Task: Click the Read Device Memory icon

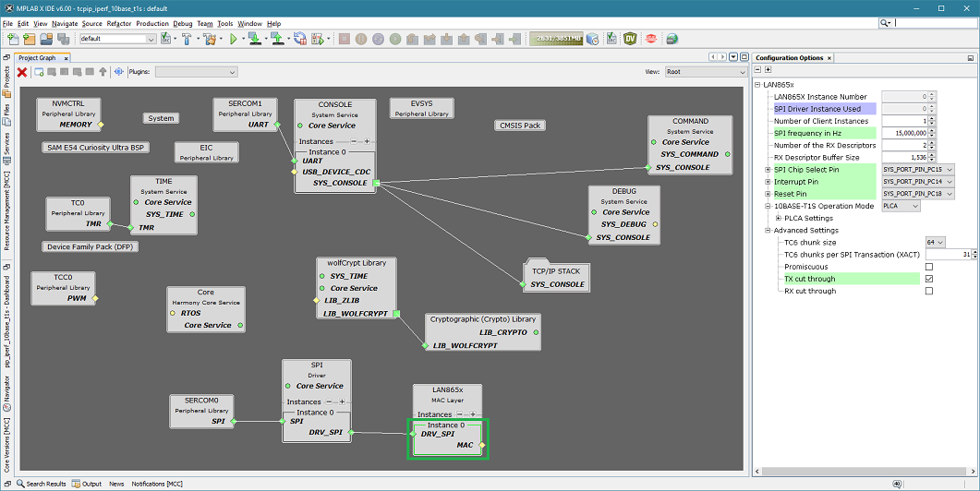Action: tap(277, 39)
